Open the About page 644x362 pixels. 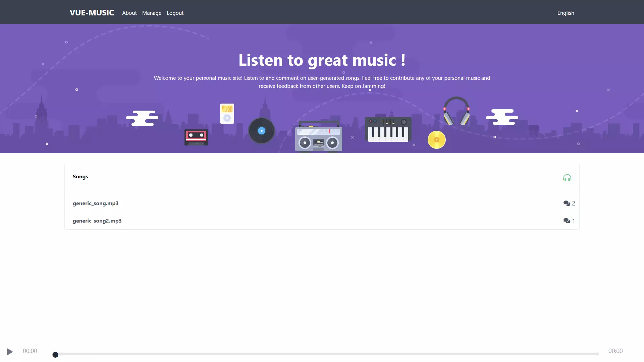[129, 12]
